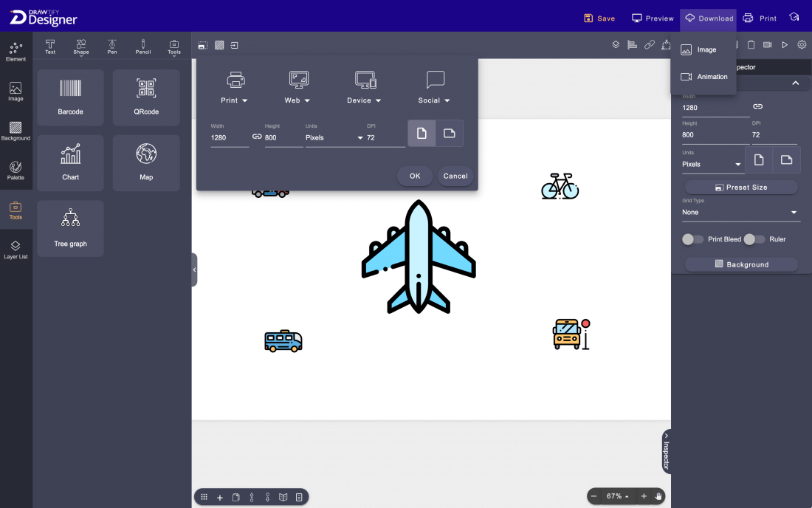Select the Pen tool
This screenshot has width=812, height=508.
pos(112,47)
